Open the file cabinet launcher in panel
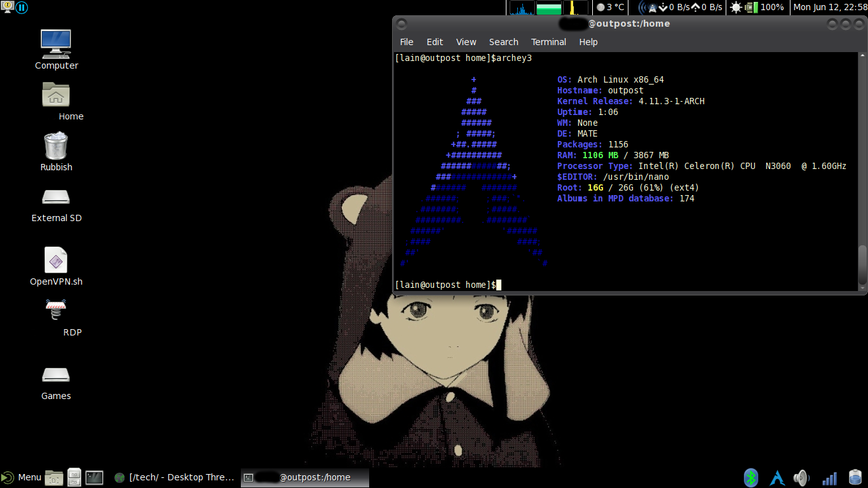Viewport: 868px width, 488px height. 74,478
